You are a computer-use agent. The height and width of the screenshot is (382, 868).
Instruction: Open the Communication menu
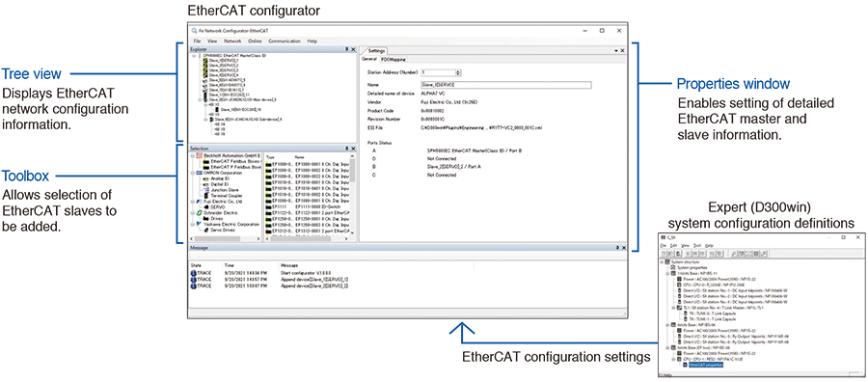285,41
